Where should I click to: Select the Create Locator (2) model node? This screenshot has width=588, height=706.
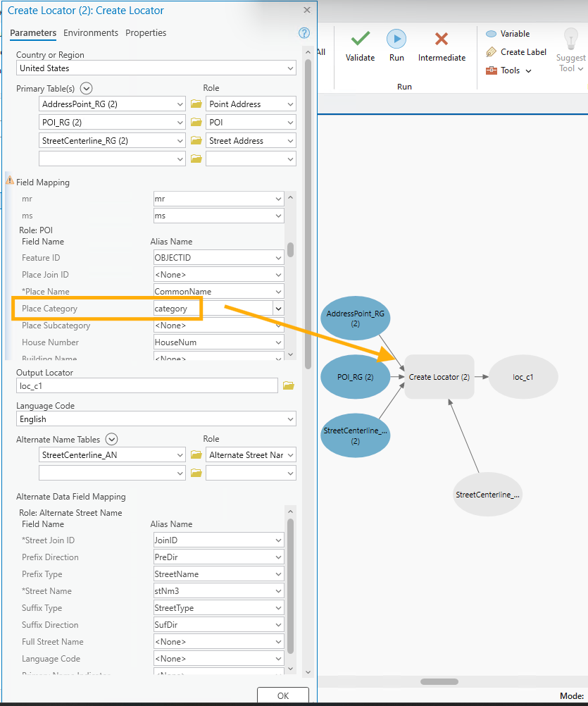tap(439, 377)
